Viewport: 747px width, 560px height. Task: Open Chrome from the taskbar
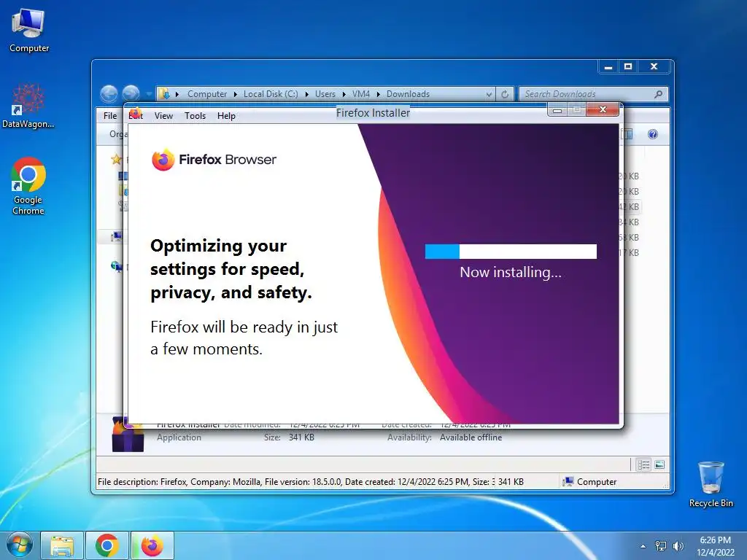(107, 545)
